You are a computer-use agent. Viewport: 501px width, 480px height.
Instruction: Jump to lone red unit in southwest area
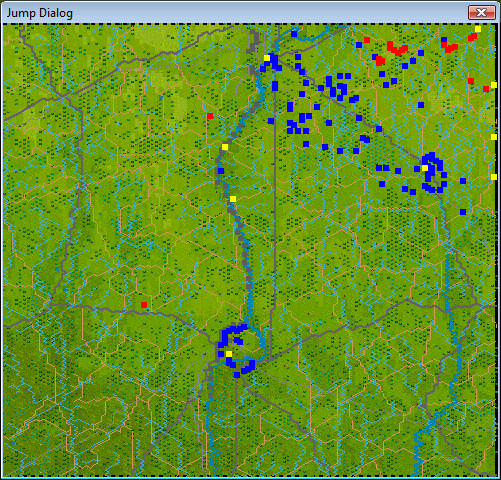(144, 305)
